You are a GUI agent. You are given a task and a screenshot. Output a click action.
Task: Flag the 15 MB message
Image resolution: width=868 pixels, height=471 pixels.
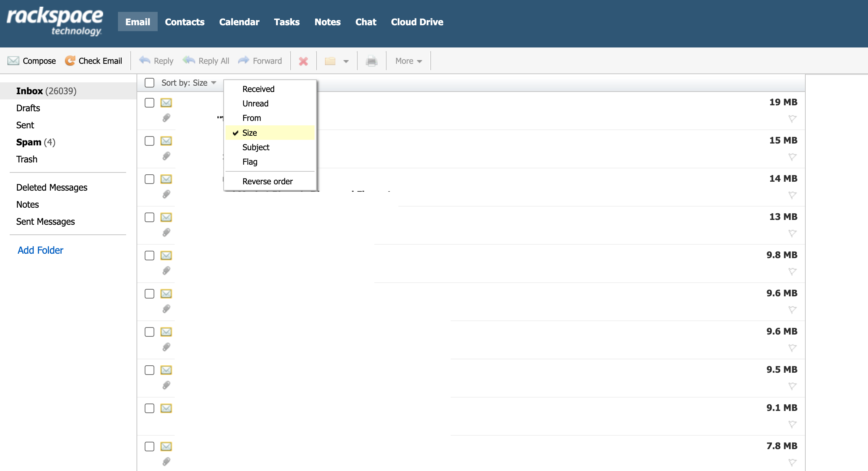(x=792, y=157)
